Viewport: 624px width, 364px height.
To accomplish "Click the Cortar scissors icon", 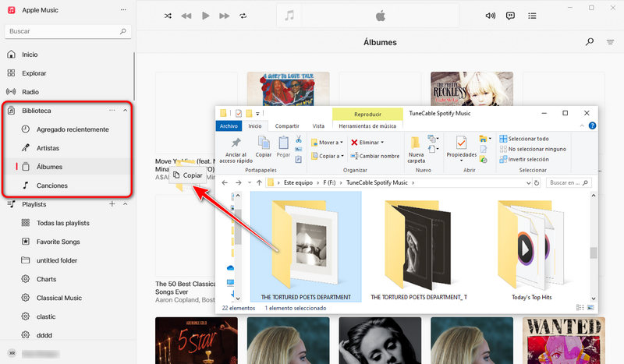I will pos(299,140).
